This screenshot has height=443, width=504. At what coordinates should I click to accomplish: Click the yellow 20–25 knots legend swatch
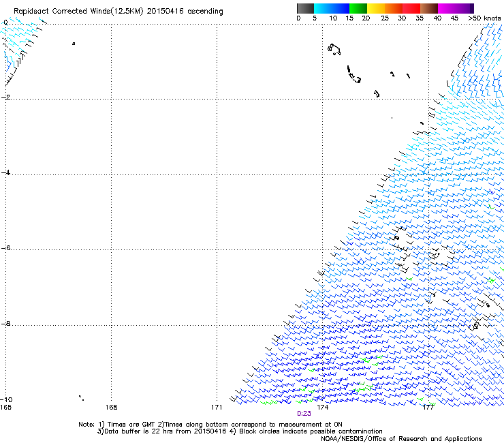coord(376,8)
